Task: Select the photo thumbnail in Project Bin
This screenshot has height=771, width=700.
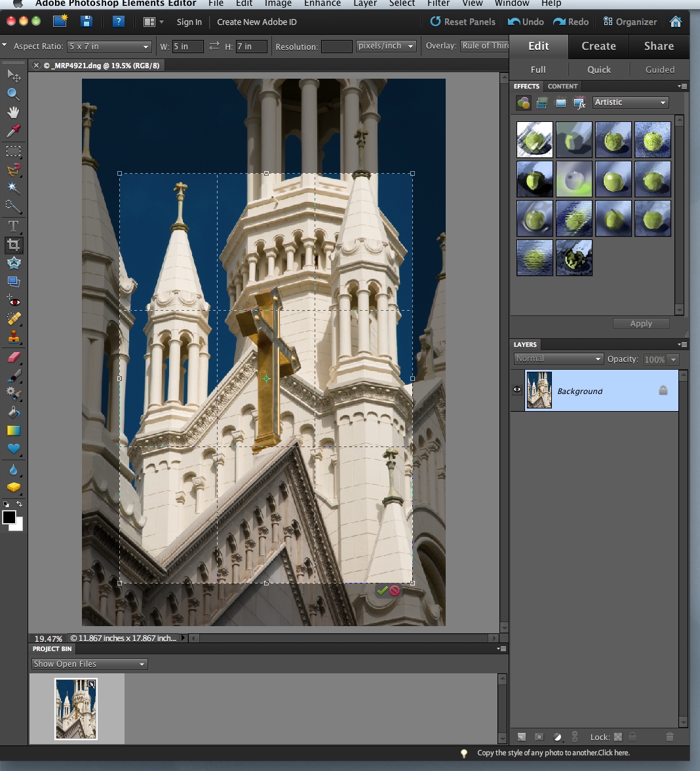Action: point(76,709)
